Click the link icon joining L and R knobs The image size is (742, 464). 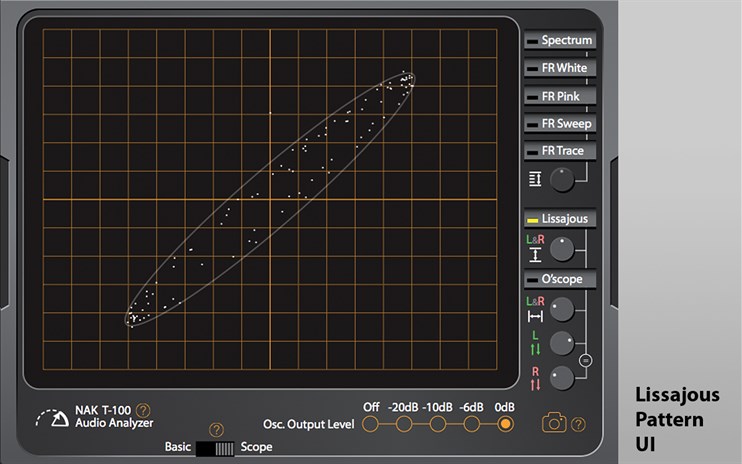click(x=586, y=359)
